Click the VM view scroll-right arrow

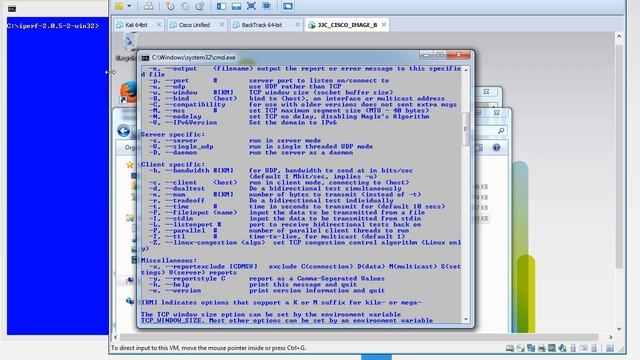click(611, 337)
